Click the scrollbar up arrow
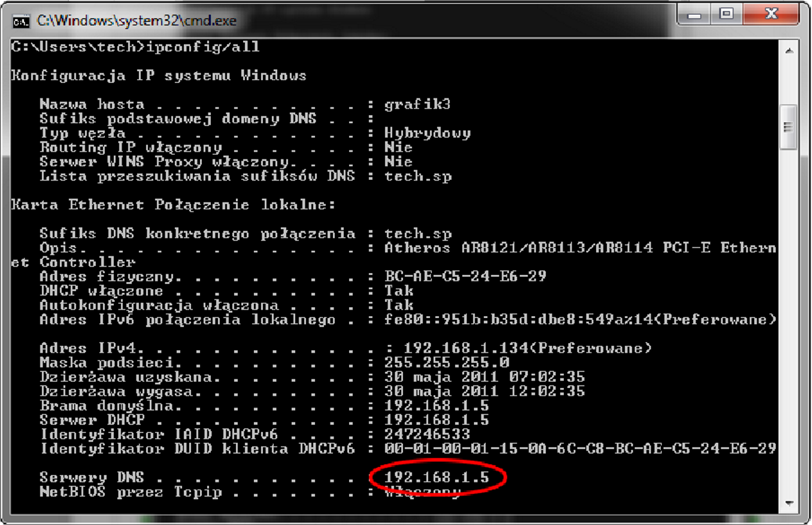Image resolution: width=812 pixels, height=525 pixels. [789, 51]
